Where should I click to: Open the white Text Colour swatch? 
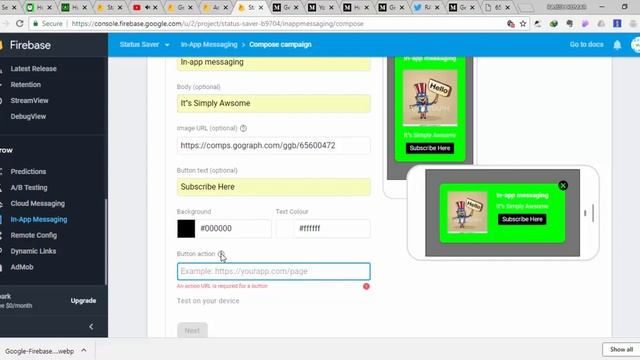pyautogui.click(x=285, y=229)
